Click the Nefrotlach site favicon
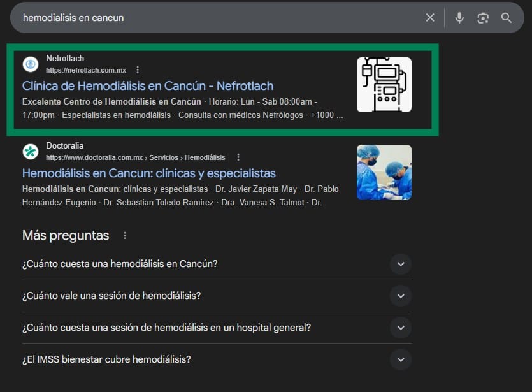The image size is (532, 392). pos(31,64)
